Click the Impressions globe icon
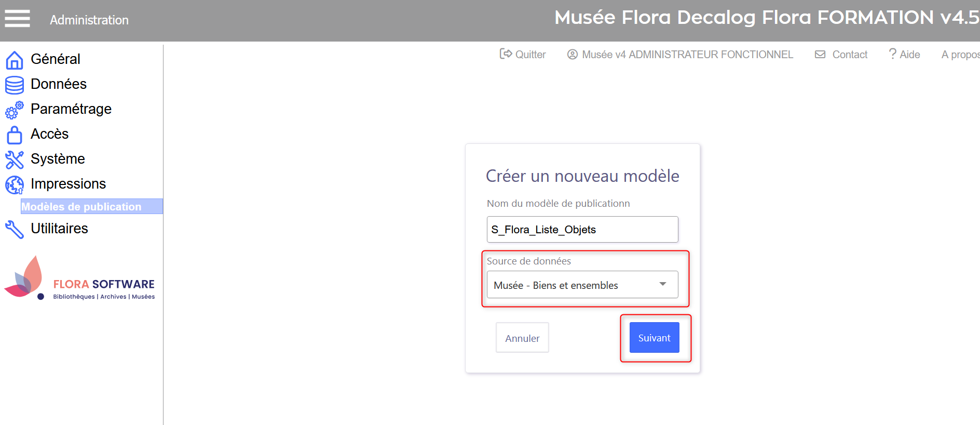The image size is (980, 425). coord(15,185)
